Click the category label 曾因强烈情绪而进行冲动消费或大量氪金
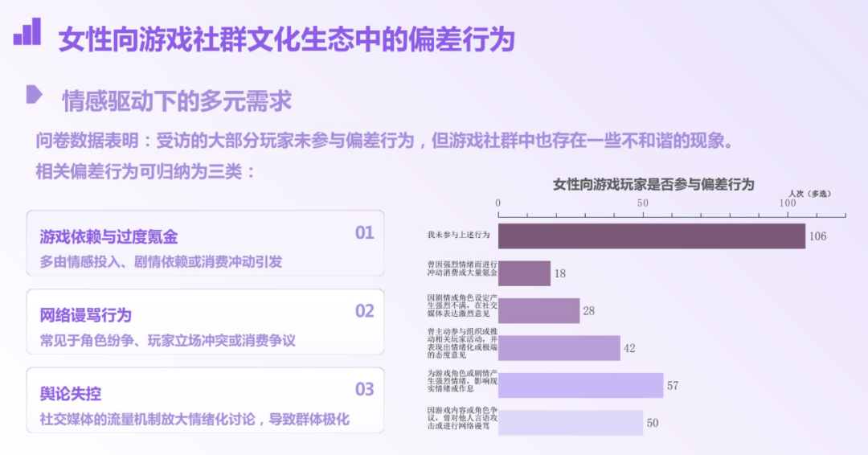The height and width of the screenshot is (455, 868). click(461, 268)
